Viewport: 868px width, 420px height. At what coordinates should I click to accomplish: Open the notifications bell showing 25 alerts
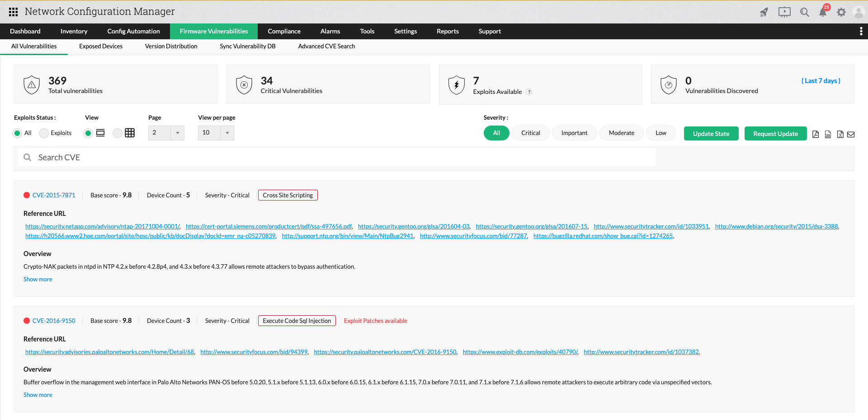823,12
